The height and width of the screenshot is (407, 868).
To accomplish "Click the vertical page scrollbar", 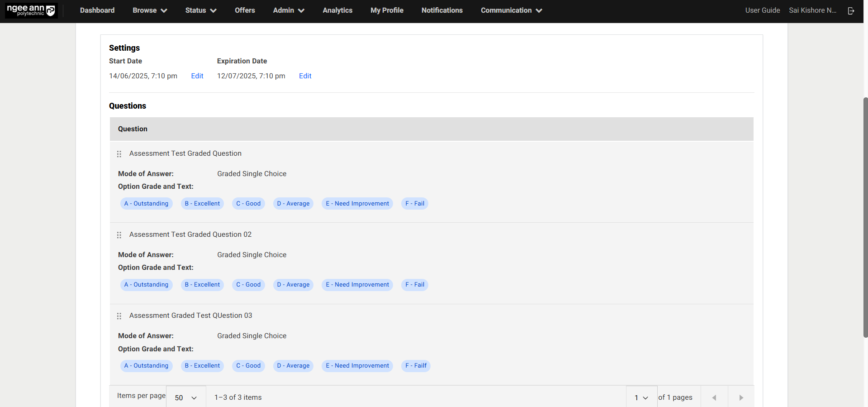I will 865,217.
